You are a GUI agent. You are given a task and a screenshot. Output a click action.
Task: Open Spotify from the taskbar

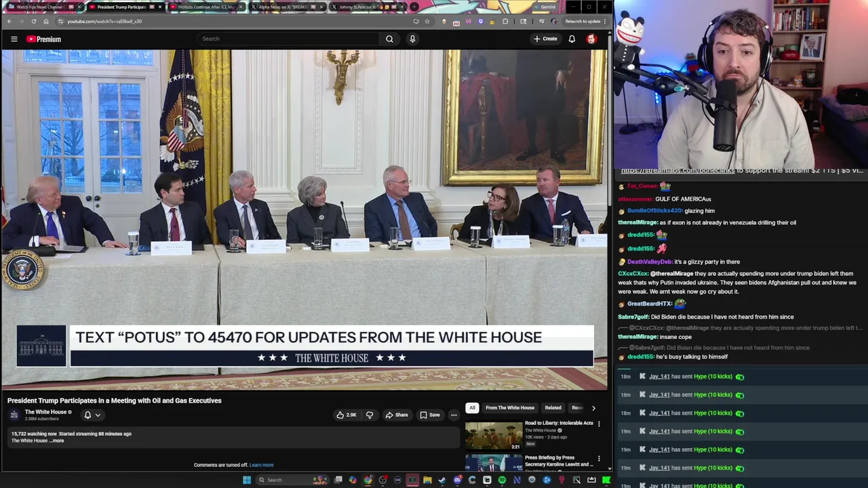(502, 480)
